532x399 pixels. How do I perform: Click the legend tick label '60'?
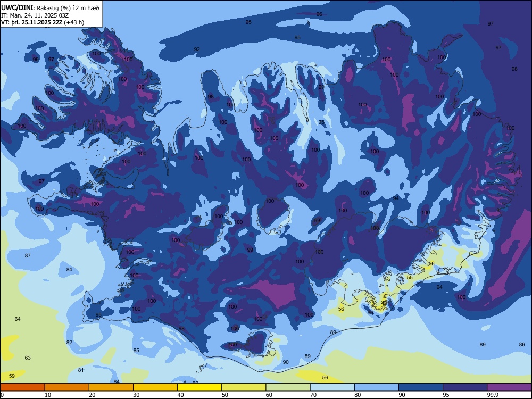coord(269,395)
